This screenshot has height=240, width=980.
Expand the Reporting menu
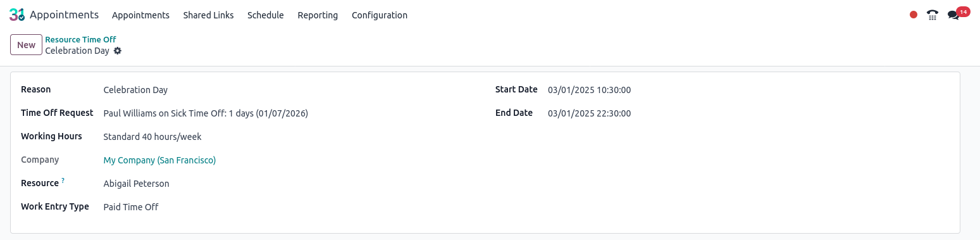click(318, 15)
